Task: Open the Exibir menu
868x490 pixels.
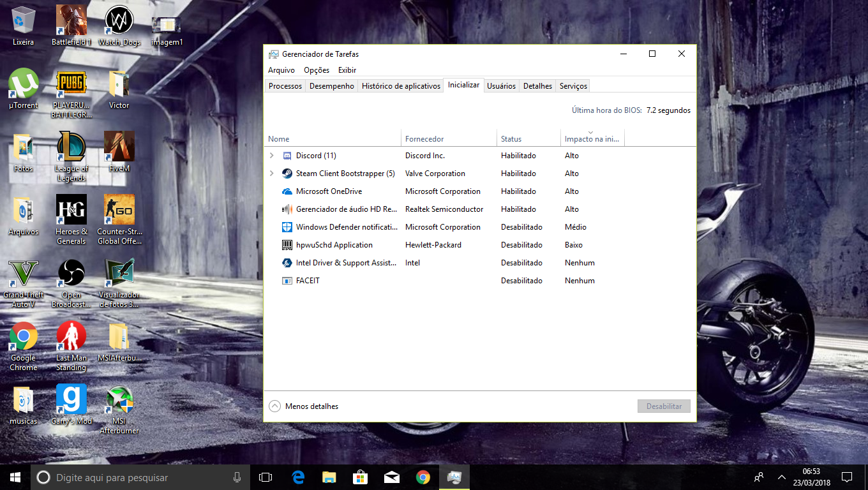Action: 347,70
